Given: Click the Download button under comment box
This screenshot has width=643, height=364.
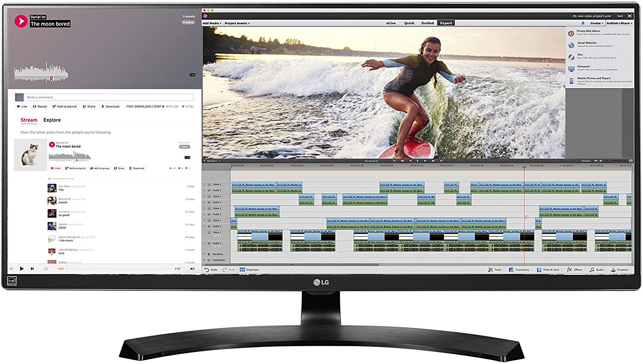Looking at the screenshot, I should pos(111,106).
